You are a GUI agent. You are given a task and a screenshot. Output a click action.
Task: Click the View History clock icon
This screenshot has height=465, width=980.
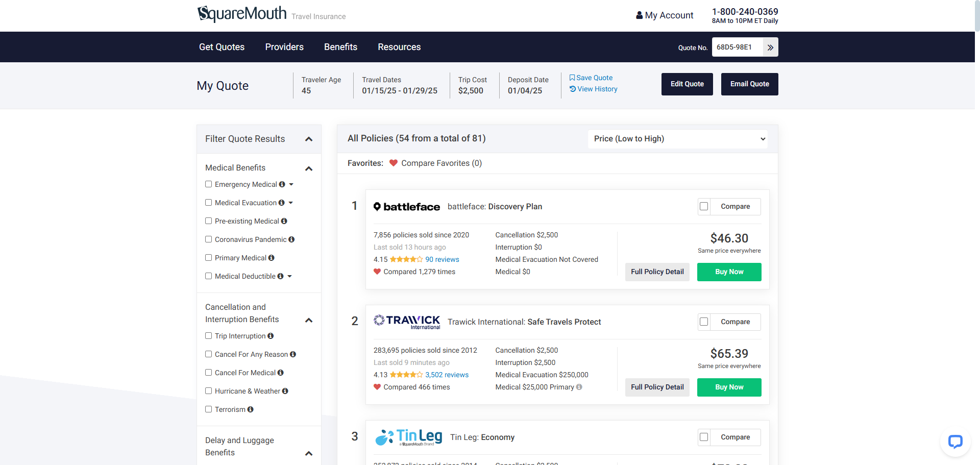click(x=573, y=89)
